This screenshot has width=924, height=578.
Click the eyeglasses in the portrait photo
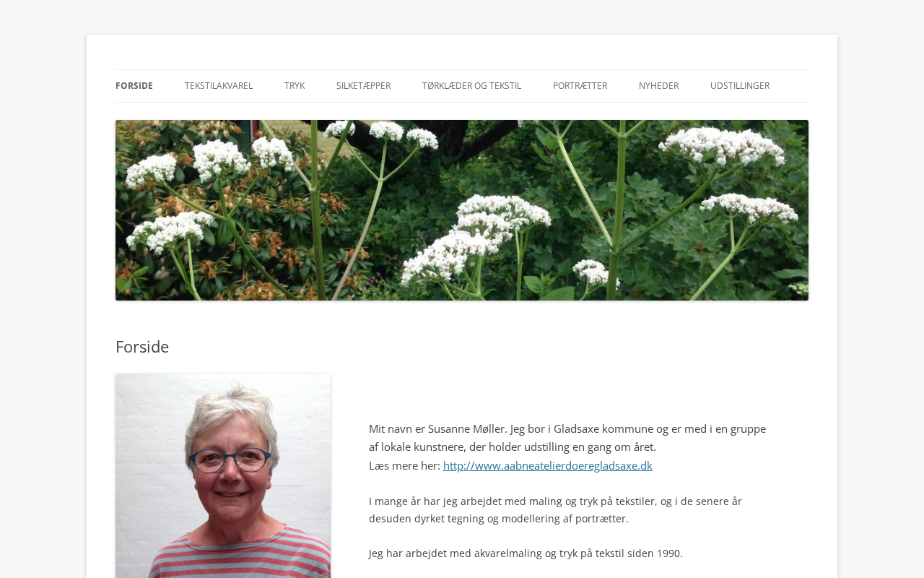coord(230,459)
